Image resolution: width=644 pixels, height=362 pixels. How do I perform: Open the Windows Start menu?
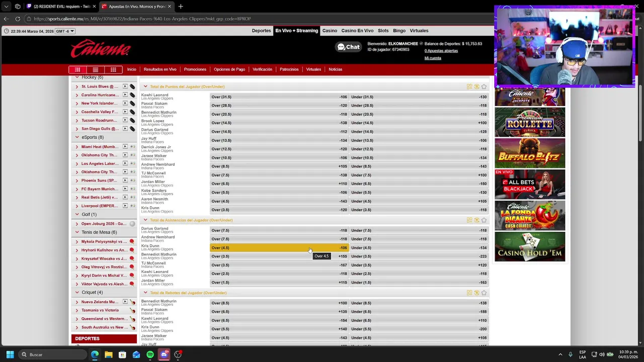click(10, 354)
